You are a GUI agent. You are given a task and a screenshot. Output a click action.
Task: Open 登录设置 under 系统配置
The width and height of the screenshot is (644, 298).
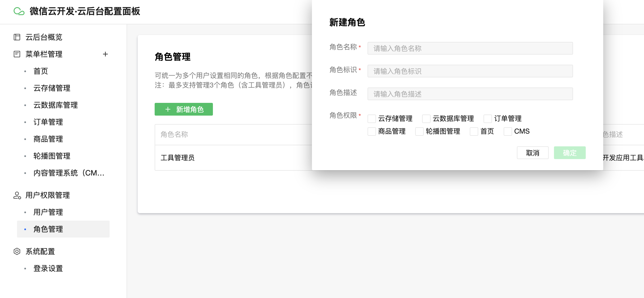pyautogui.click(x=48, y=268)
